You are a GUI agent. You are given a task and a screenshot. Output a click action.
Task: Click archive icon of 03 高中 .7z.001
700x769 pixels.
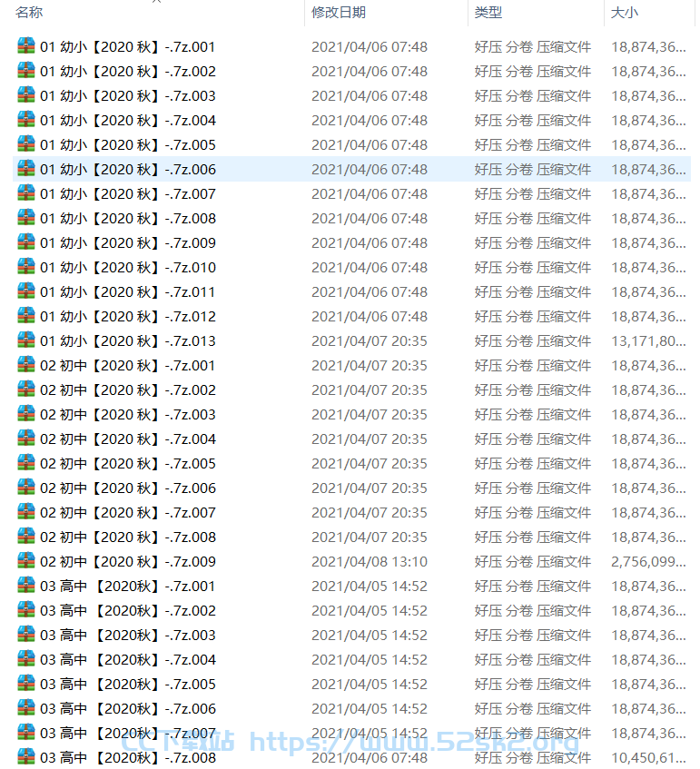coord(26,586)
